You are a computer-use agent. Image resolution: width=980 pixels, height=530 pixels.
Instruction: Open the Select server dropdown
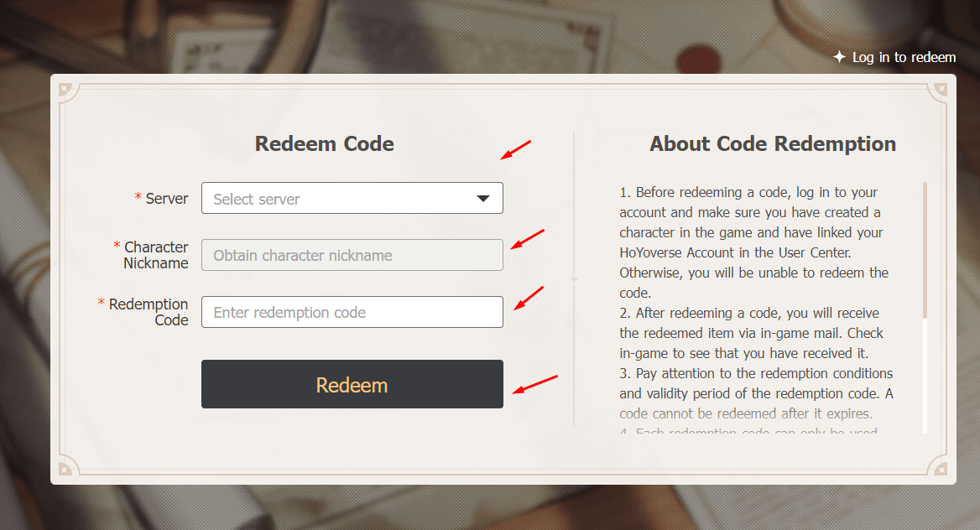[340, 199]
